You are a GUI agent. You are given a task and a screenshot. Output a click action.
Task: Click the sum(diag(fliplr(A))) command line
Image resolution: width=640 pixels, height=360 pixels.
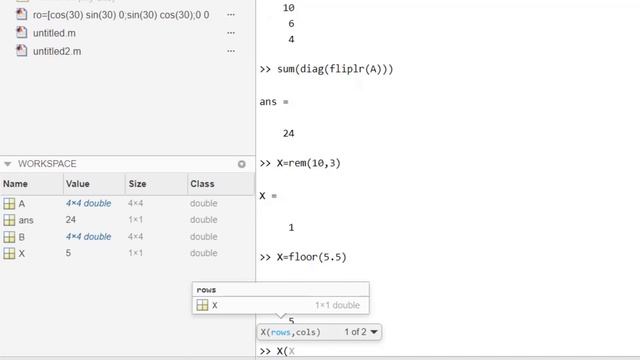pos(335,69)
